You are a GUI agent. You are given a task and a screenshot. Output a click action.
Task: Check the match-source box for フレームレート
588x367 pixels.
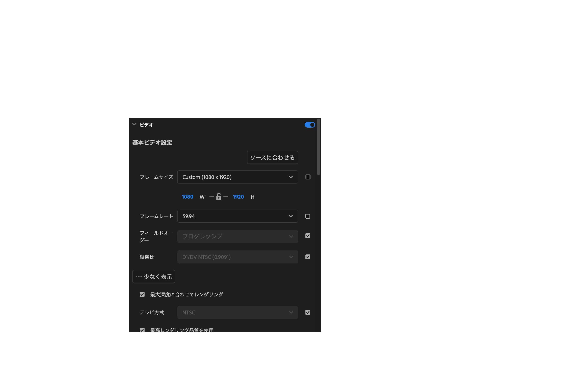coord(308,216)
